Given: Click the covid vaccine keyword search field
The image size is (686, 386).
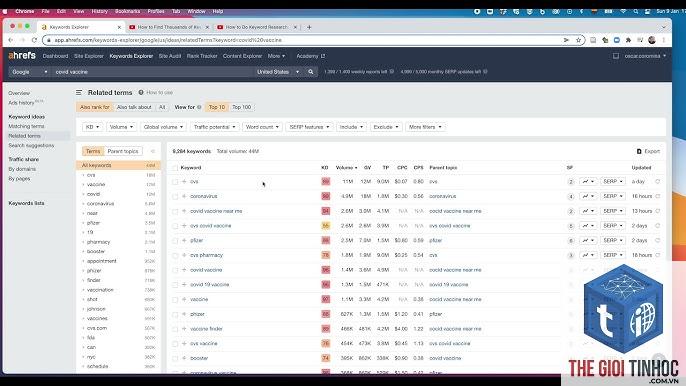Looking at the screenshot, I should point(152,72).
